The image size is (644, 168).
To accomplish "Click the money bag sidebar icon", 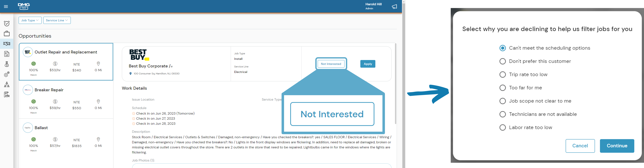I will tap(7, 64).
